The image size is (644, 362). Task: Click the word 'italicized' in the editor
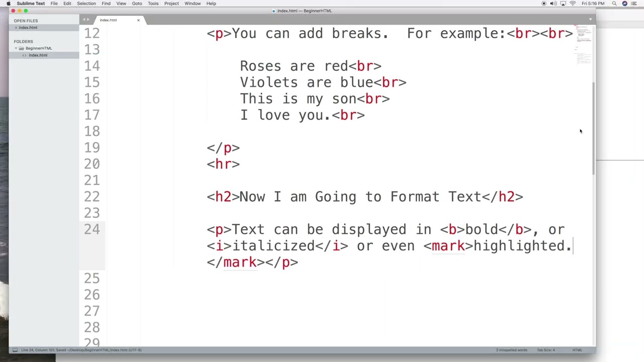(x=273, y=246)
